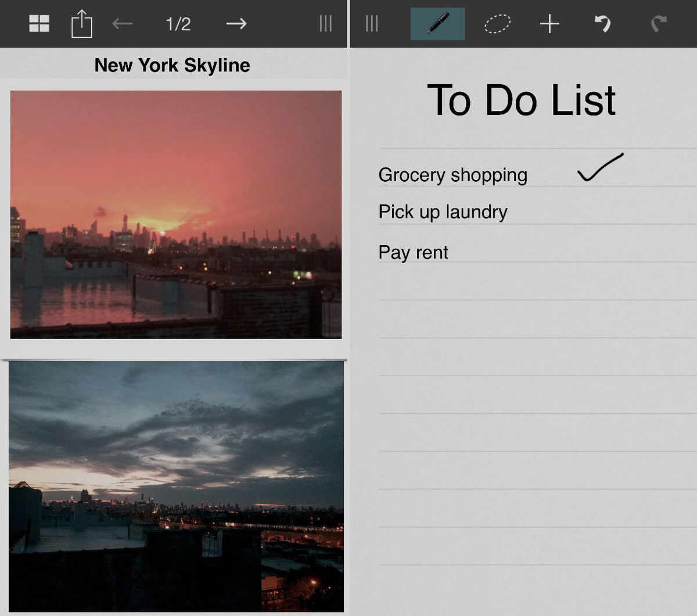Redo the last undone action
This screenshot has width=697, height=616.
point(658,24)
